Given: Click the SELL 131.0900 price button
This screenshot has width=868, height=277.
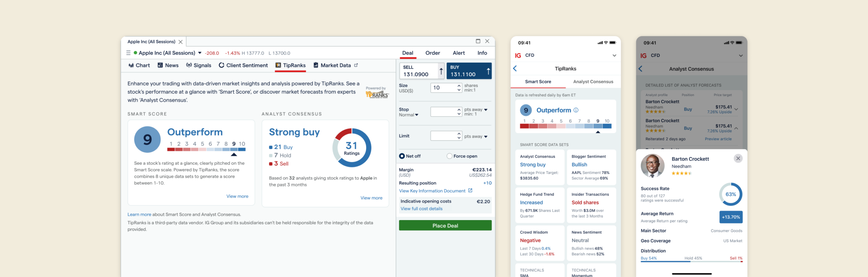Looking at the screenshot, I should click(422, 71).
